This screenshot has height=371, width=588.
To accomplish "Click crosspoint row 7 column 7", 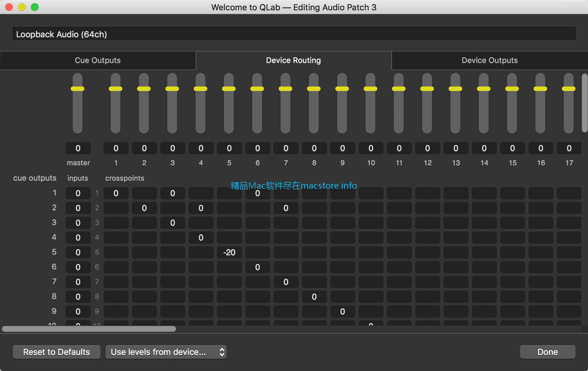I will click(286, 282).
